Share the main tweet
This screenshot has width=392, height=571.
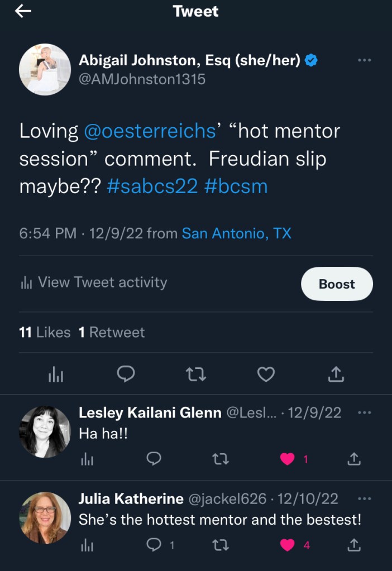click(x=335, y=375)
